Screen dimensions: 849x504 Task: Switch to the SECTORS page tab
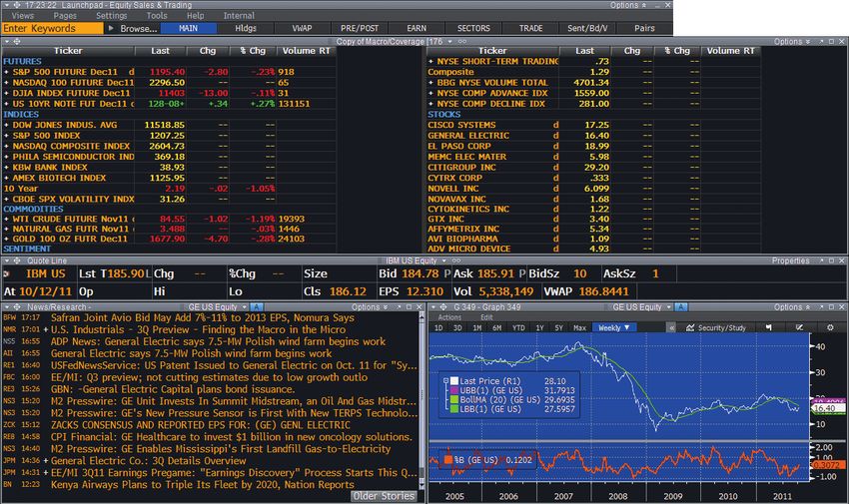click(x=473, y=28)
